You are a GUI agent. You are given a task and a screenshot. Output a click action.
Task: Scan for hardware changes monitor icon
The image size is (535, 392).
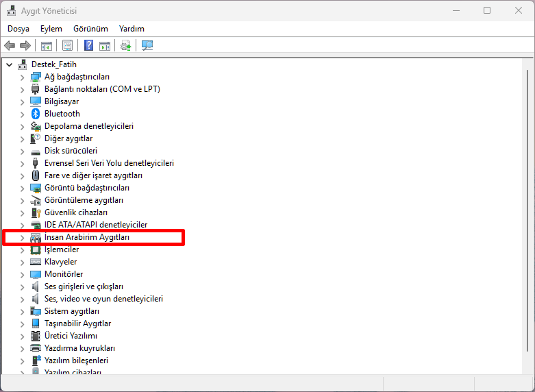[147, 45]
